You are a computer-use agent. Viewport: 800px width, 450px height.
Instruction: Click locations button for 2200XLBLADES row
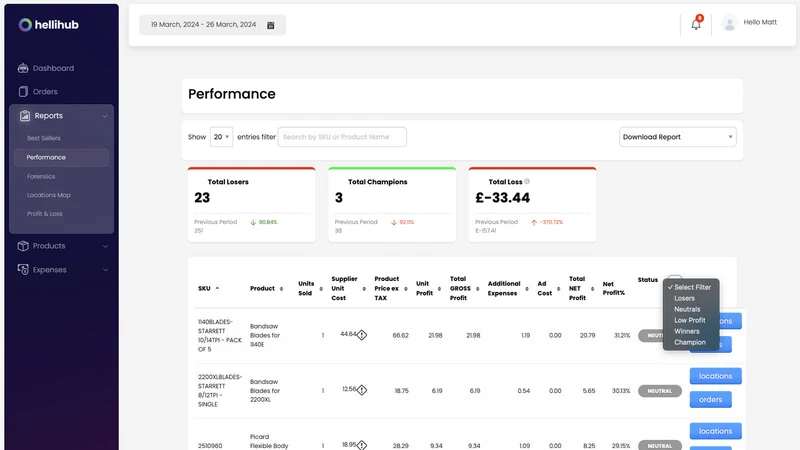[x=715, y=376]
